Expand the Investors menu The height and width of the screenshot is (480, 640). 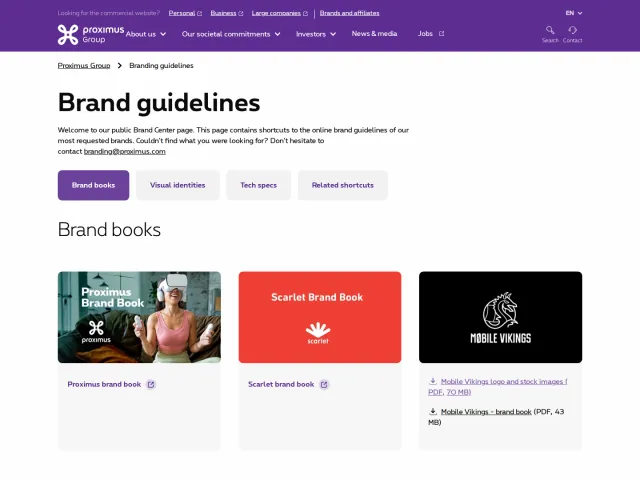pyautogui.click(x=316, y=34)
